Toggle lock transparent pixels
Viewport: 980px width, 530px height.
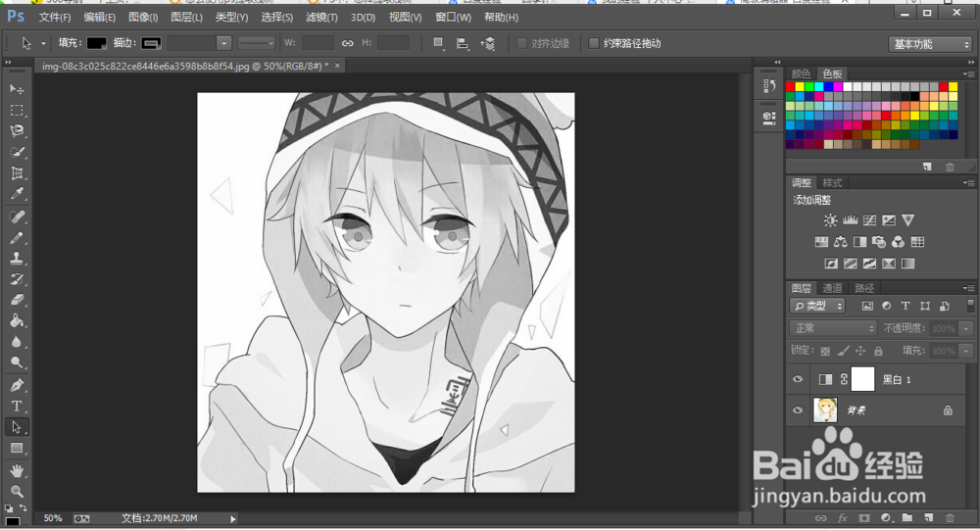click(x=825, y=352)
